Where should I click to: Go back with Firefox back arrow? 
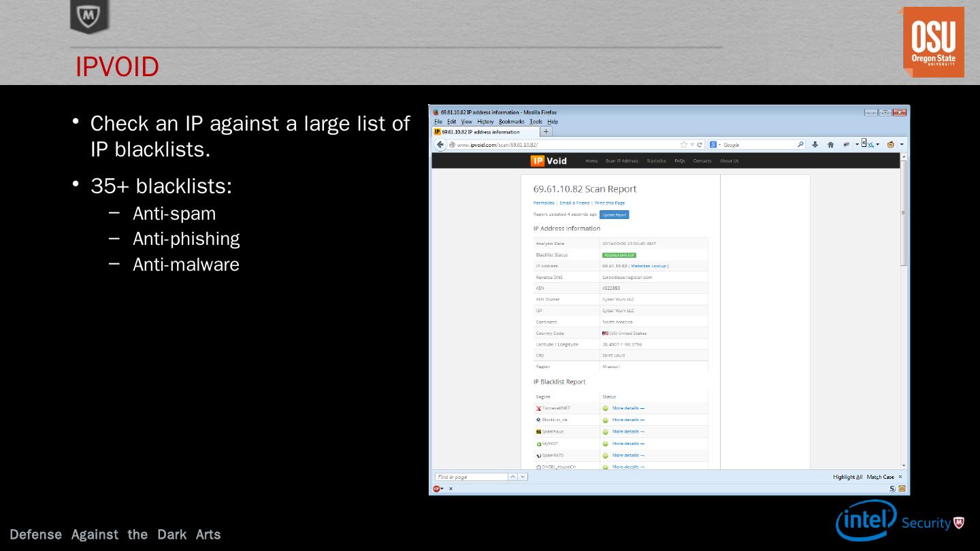[440, 145]
